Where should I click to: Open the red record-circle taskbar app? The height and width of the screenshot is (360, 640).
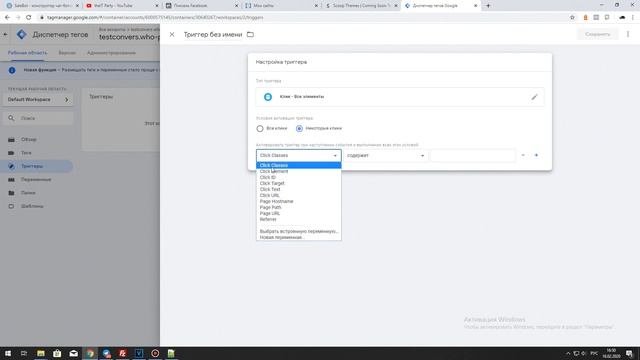[x=155, y=353]
